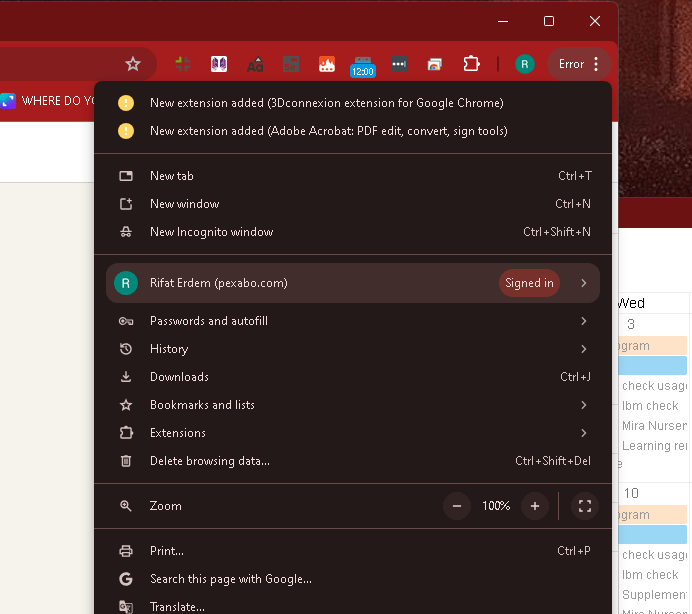Open the 12:00 clock extension icon
692x614 pixels.
[x=363, y=67]
